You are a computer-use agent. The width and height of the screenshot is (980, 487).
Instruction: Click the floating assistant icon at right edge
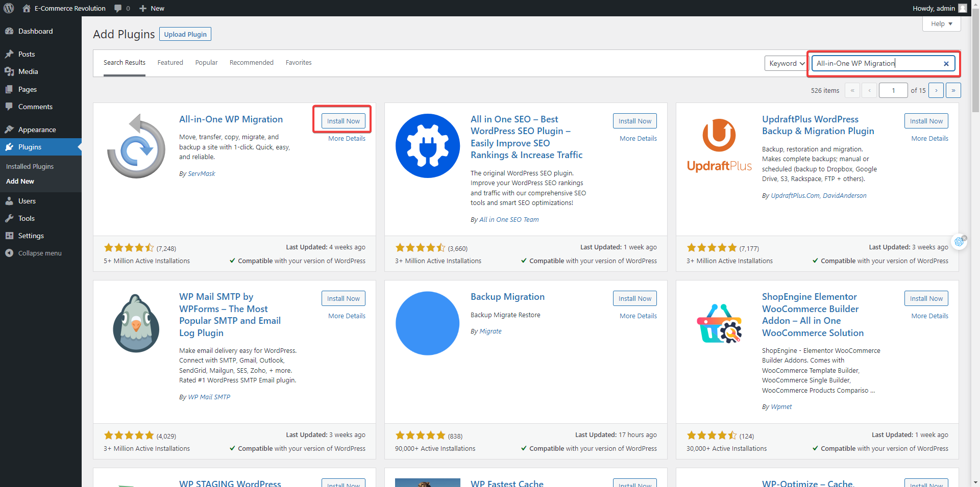click(x=960, y=241)
